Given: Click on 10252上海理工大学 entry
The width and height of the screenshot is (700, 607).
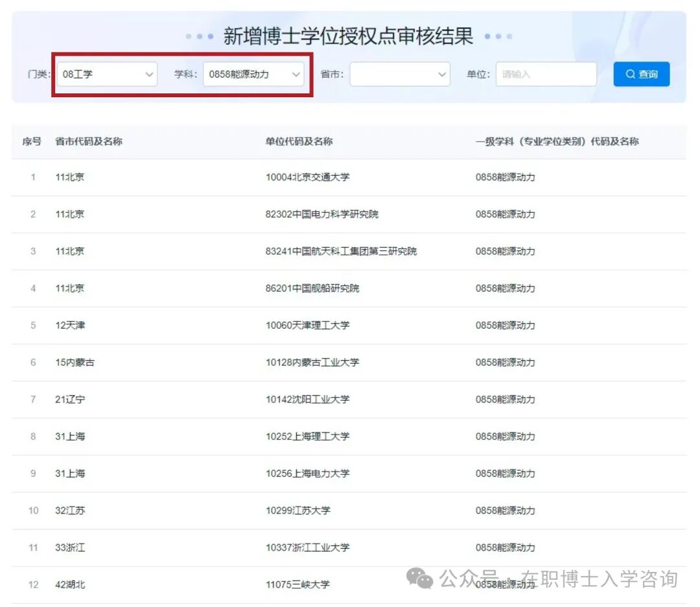Looking at the screenshot, I should click(307, 436).
